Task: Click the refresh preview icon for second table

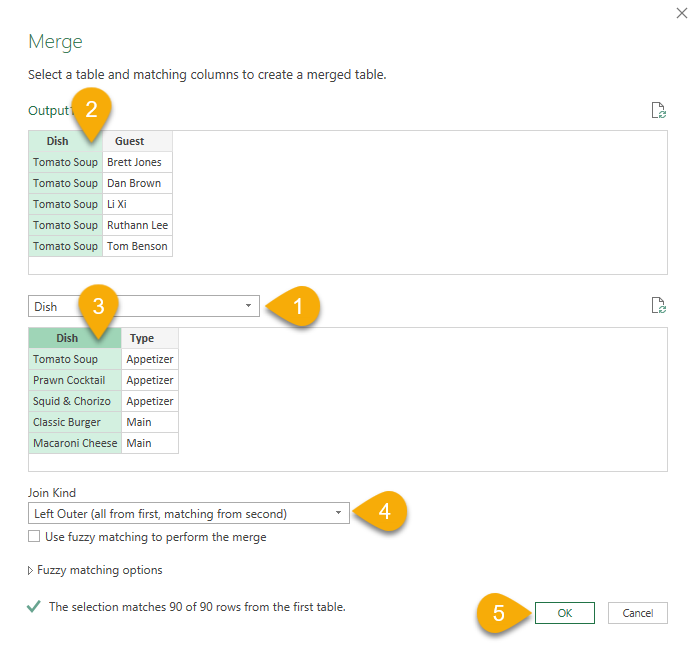Action: pos(658,305)
